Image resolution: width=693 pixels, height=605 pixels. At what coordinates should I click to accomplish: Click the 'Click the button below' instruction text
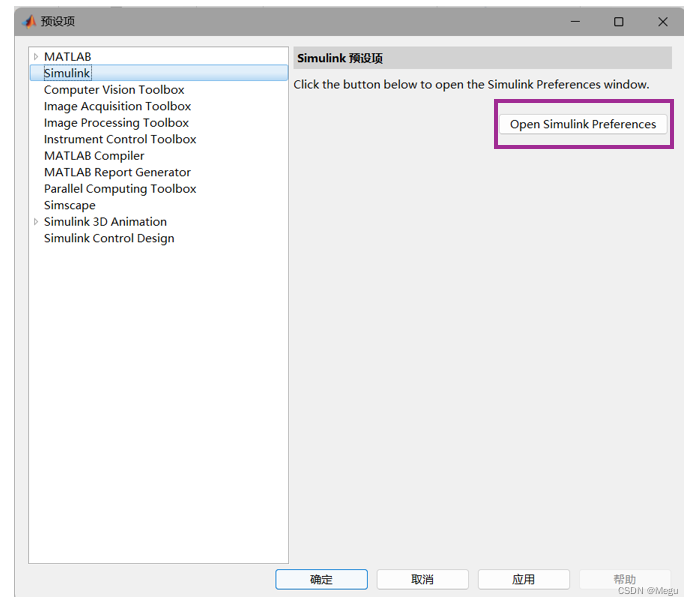[472, 84]
